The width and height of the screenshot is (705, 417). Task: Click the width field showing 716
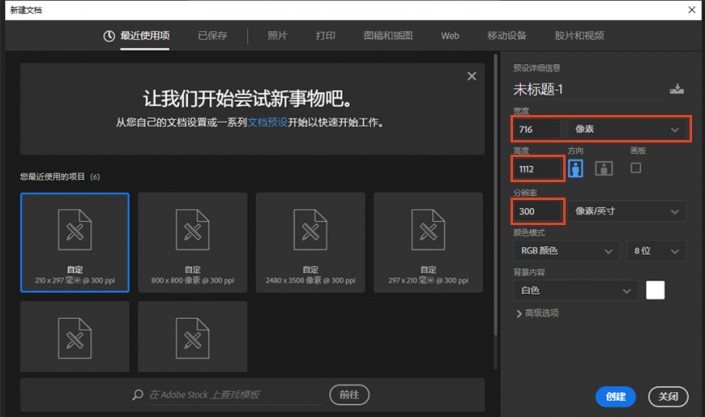(x=537, y=130)
